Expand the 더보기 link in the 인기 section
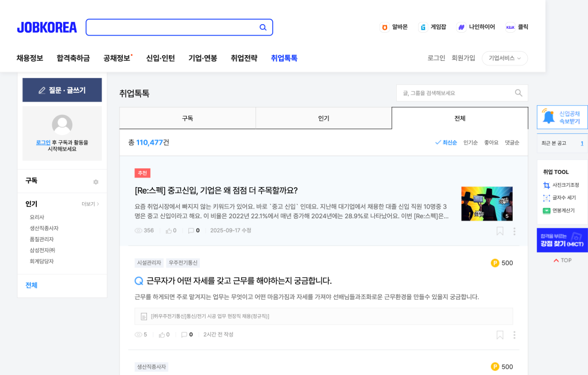Image resolution: width=588 pixels, height=375 pixels. click(90, 204)
